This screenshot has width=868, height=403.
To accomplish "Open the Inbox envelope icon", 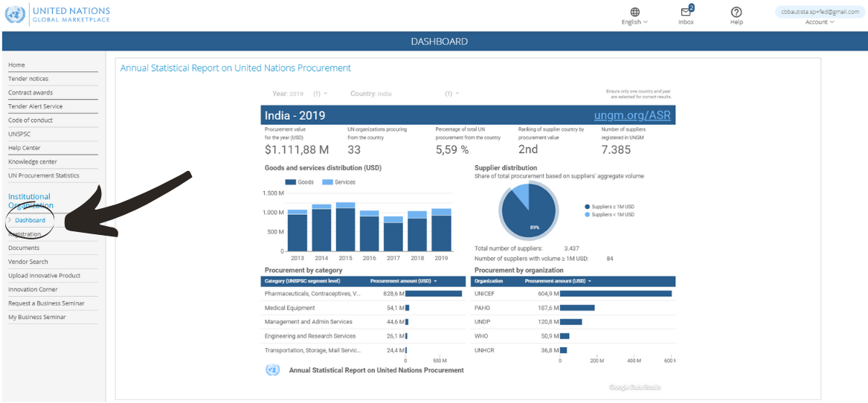I will [687, 12].
